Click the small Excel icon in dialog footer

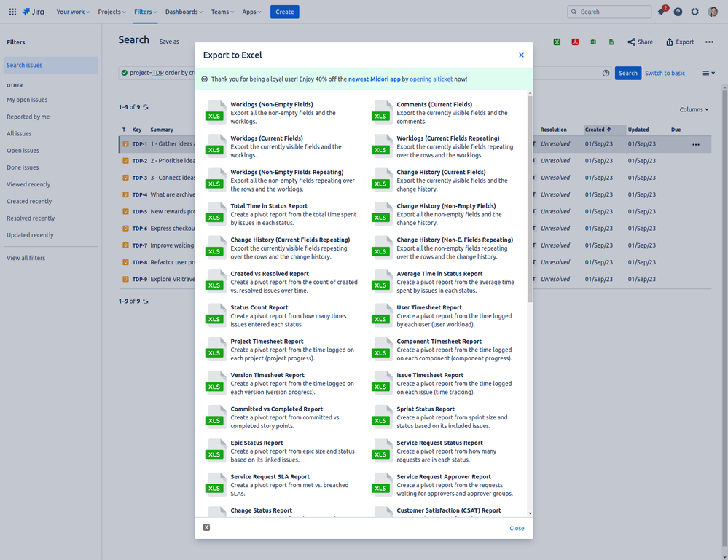[x=207, y=527]
